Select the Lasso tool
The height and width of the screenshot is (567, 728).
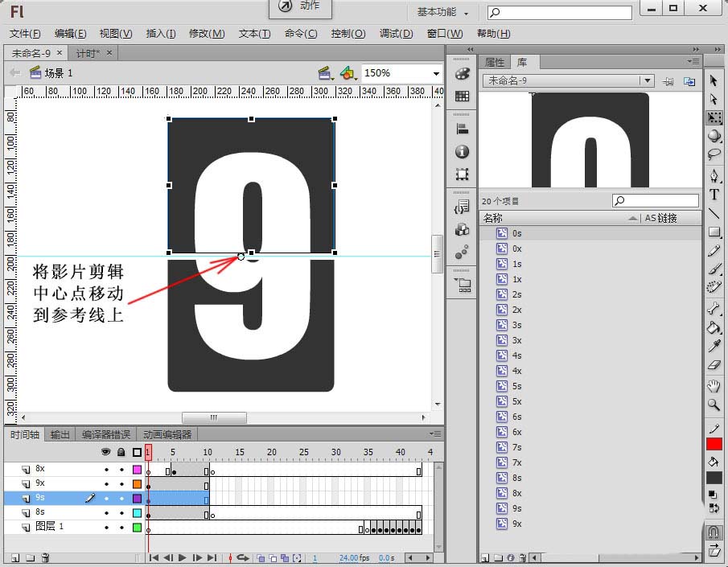714,154
